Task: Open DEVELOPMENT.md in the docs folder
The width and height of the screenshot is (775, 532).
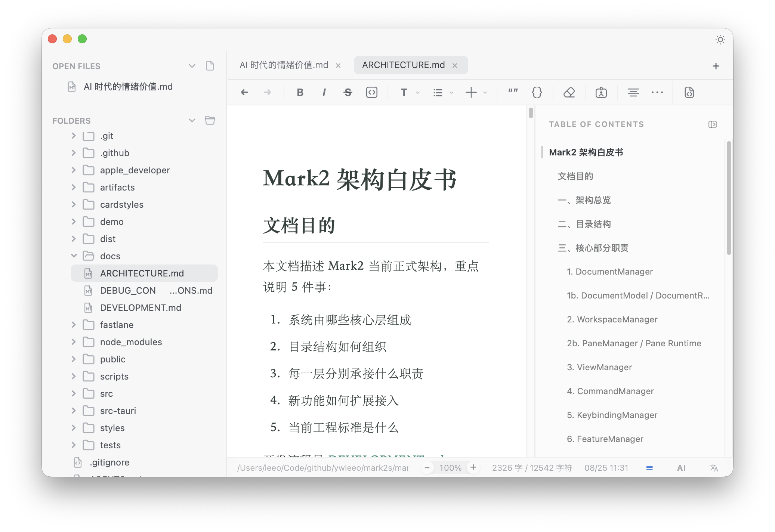Action: click(144, 307)
